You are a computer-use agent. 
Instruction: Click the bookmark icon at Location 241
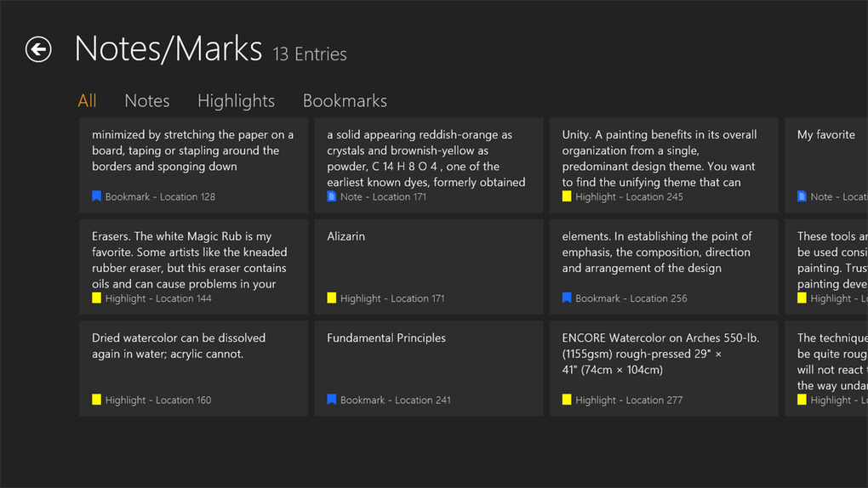click(332, 400)
